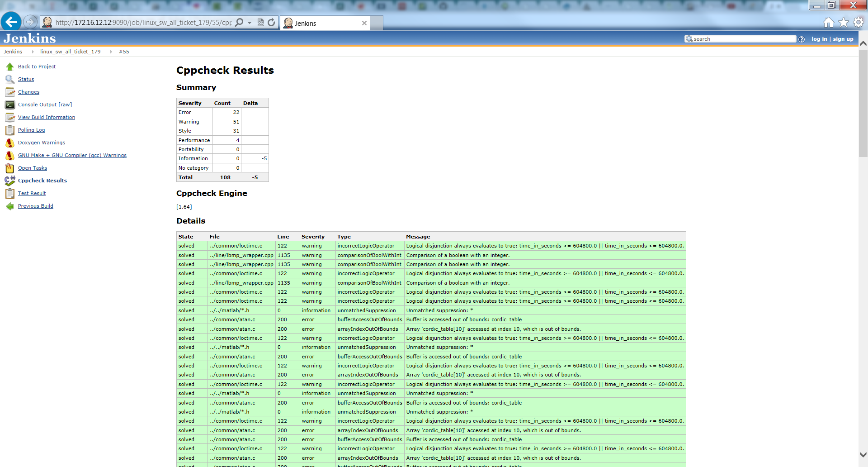Expand the Jenkins breadcrumb chevron

click(33, 52)
